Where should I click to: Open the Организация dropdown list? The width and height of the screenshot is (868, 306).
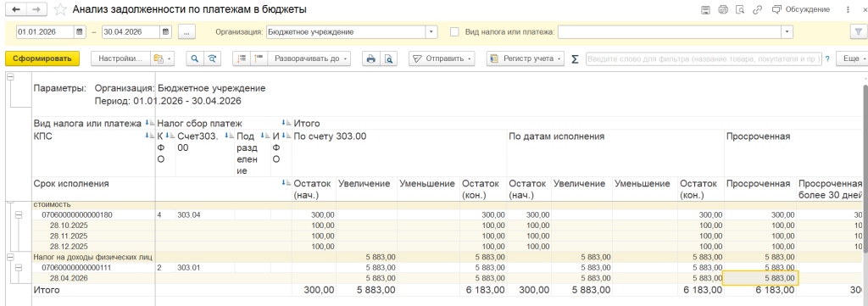[431, 32]
